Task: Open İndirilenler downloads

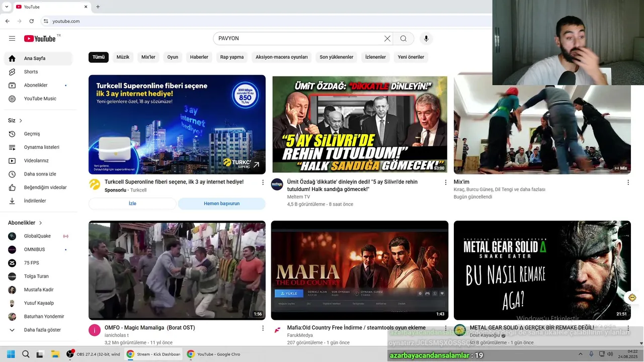Action: click(x=38, y=201)
